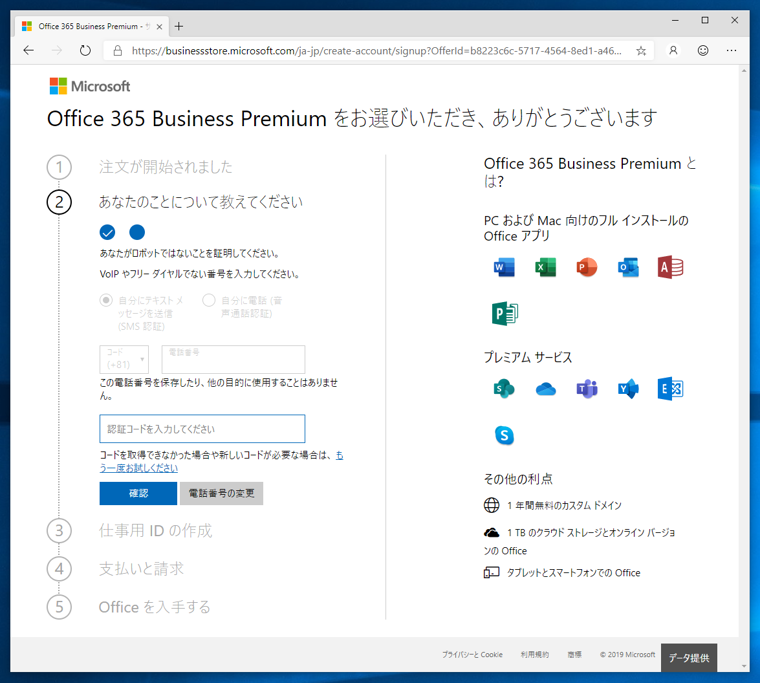This screenshot has height=683, width=760.
Task: Open the browser profile icon
Action: coord(673,50)
